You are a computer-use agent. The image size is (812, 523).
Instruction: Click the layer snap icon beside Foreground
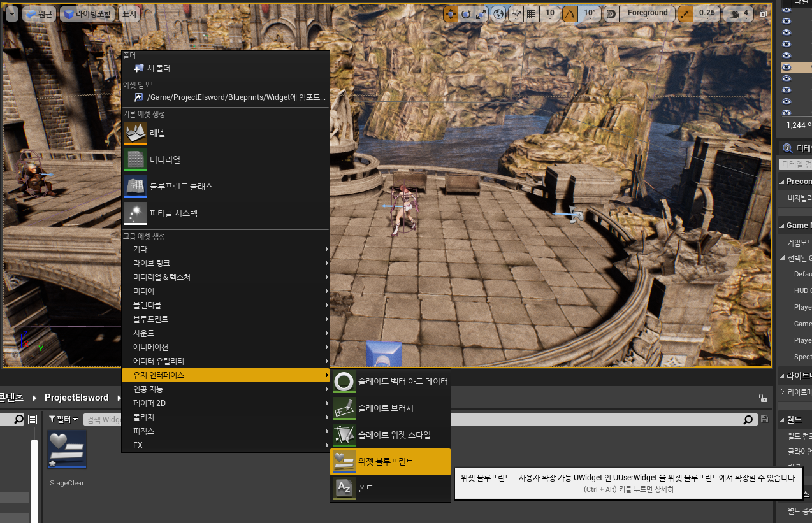tap(611, 13)
